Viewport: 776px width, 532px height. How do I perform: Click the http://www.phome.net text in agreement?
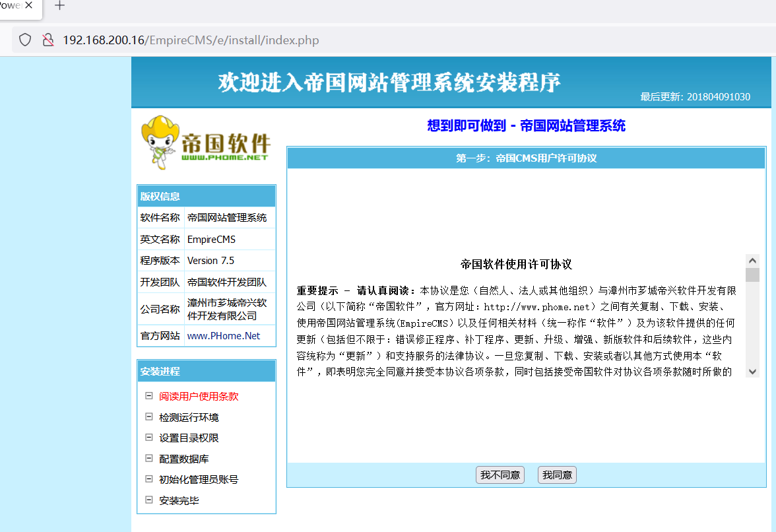[536, 307]
